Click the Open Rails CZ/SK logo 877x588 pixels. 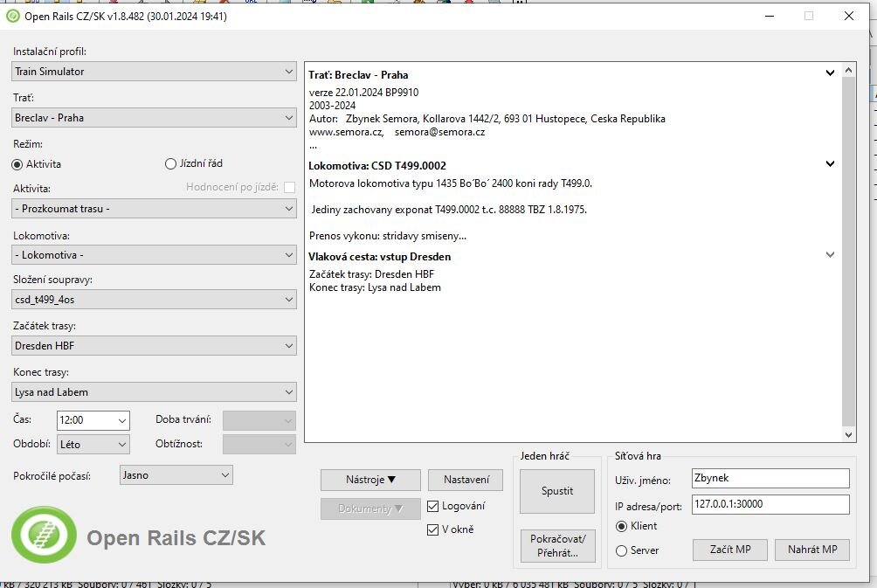tap(44, 535)
